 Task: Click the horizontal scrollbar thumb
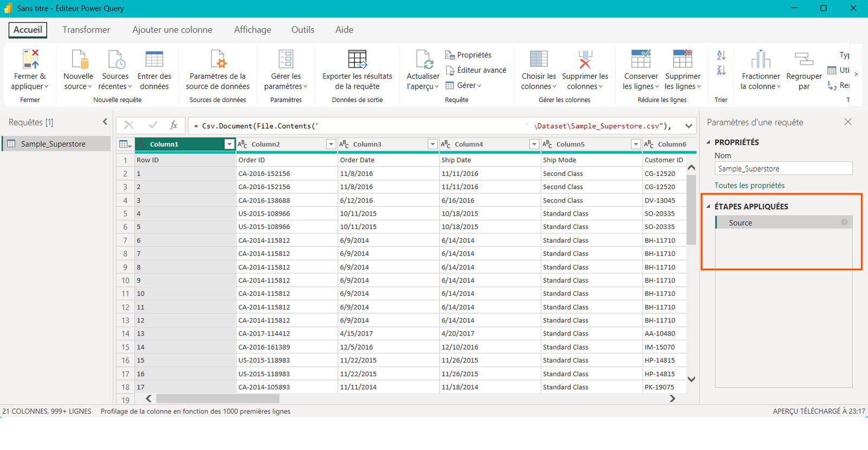[218, 398]
